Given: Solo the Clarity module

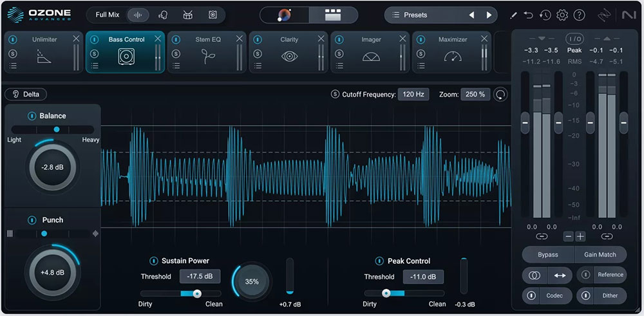Looking at the screenshot, I should tap(258, 54).
